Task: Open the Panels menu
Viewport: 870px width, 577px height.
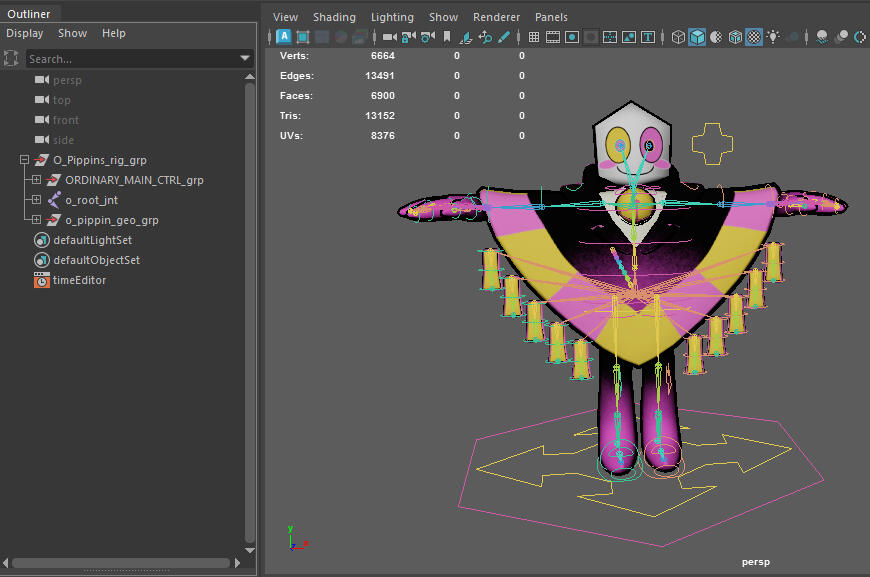Action: click(x=551, y=17)
